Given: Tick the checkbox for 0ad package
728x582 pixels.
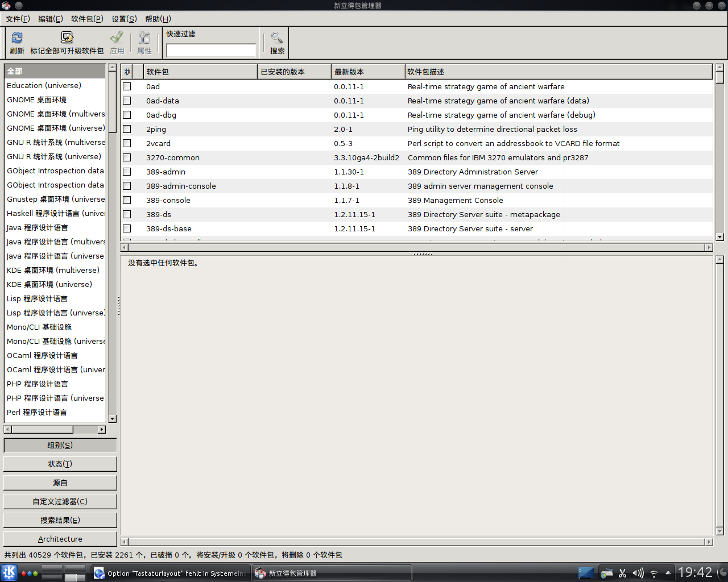Looking at the screenshot, I should pyautogui.click(x=127, y=86).
